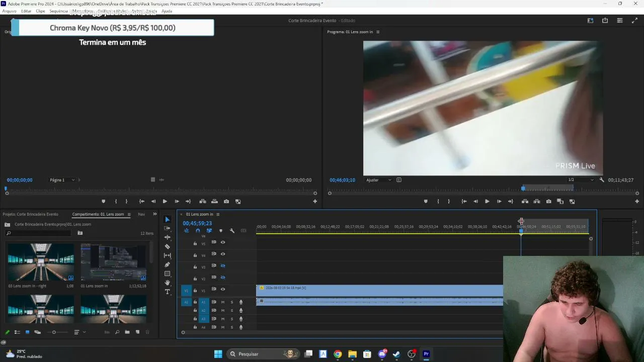Play the Program monitor

coord(487,202)
